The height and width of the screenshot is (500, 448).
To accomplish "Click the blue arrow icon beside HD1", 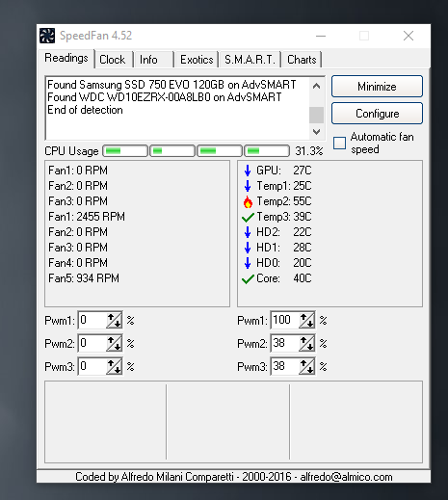I will [x=248, y=248].
